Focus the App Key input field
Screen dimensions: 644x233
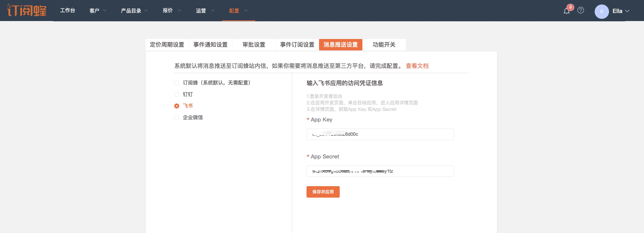coord(380,134)
